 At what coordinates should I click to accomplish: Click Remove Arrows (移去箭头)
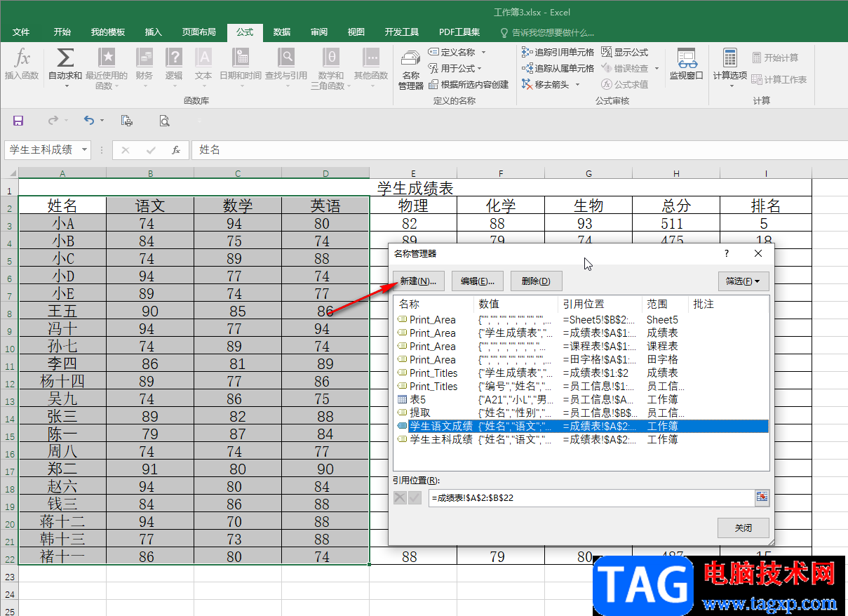click(x=546, y=84)
